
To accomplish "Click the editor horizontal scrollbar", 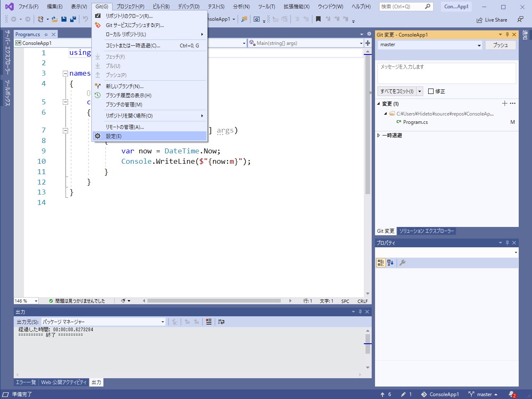I will coord(214,301).
